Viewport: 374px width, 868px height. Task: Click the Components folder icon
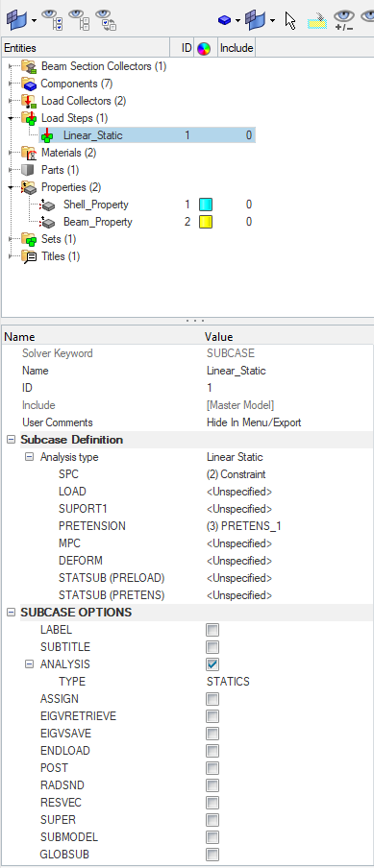pos(30,84)
